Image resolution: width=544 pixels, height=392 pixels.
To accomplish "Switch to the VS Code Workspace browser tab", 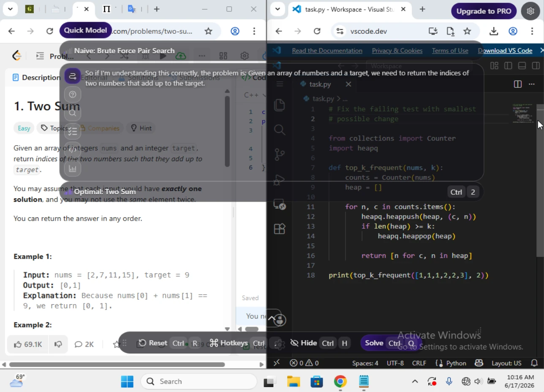I will point(349,9).
